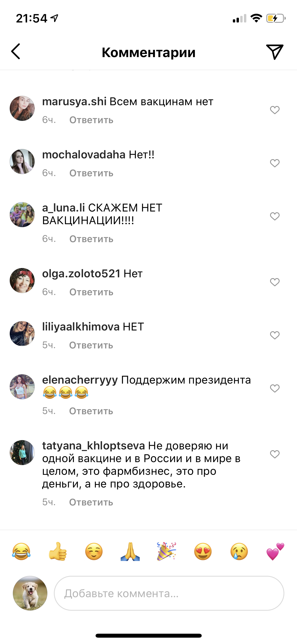Like the comment by marusya.shi
Viewport: 297px width, 644px height.
tap(275, 110)
